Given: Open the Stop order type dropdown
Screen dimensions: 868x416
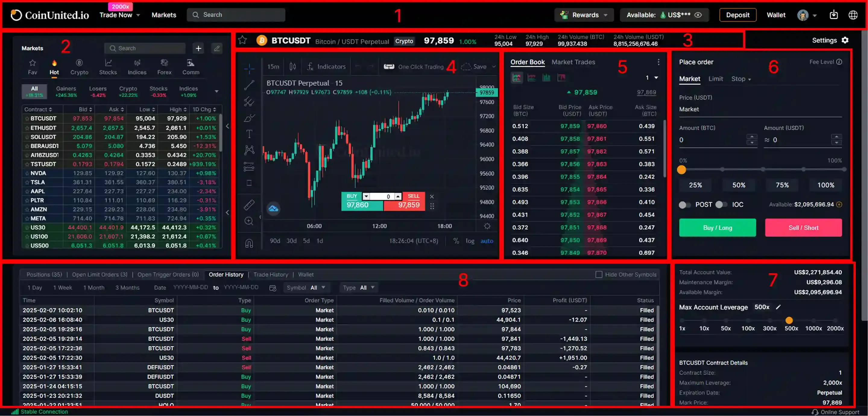Looking at the screenshot, I should point(741,79).
